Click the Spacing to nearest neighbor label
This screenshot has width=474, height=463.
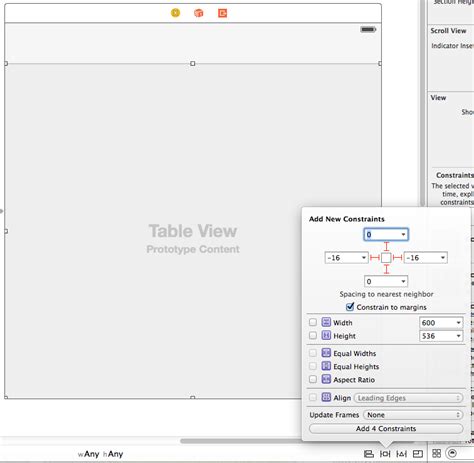pyautogui.click(x=386, y=294)
